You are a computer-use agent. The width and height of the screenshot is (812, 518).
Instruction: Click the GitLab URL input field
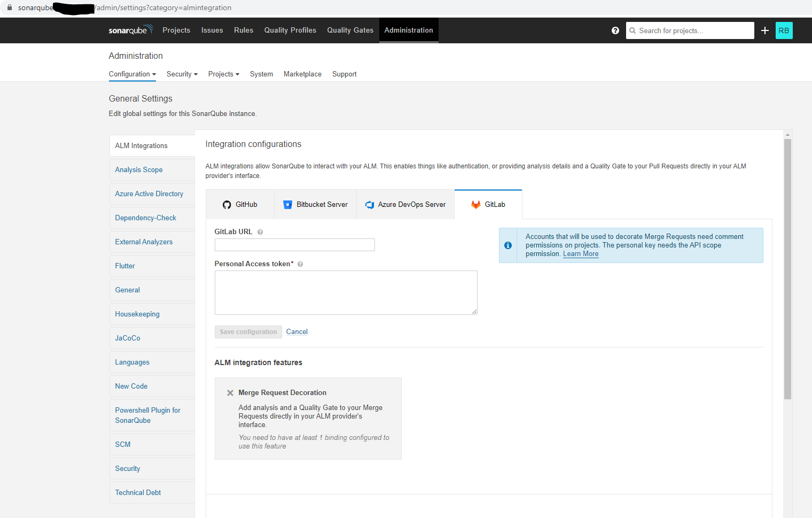[294, 245]
